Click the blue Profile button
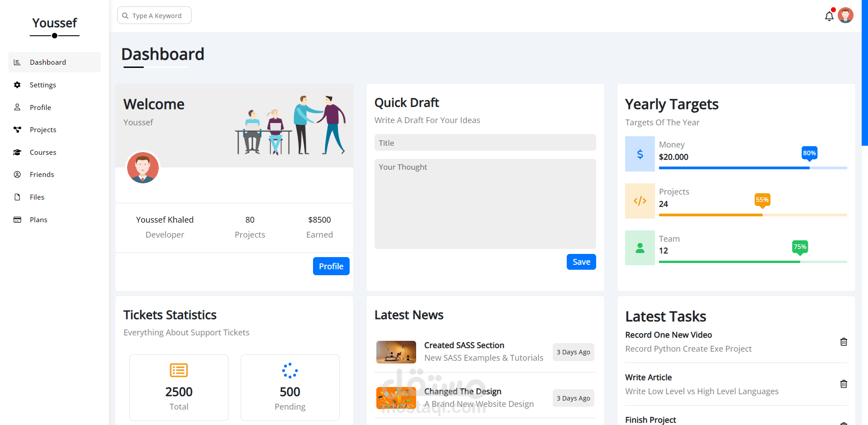The width and height of the screenshot is (868, 425). [x=331, y=266]
